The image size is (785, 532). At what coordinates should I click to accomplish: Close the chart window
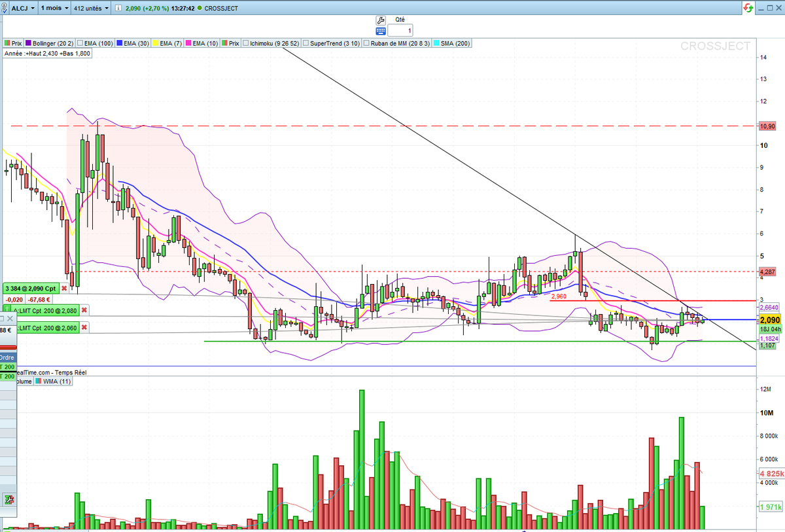pos(778,7)
